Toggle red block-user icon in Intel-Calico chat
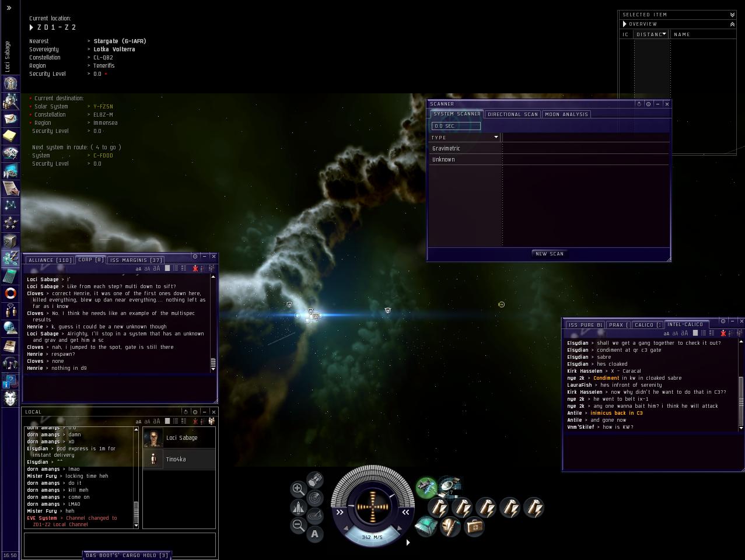This screenshot has height=560, width=745. pyautogui.click(x=723, y=333)
